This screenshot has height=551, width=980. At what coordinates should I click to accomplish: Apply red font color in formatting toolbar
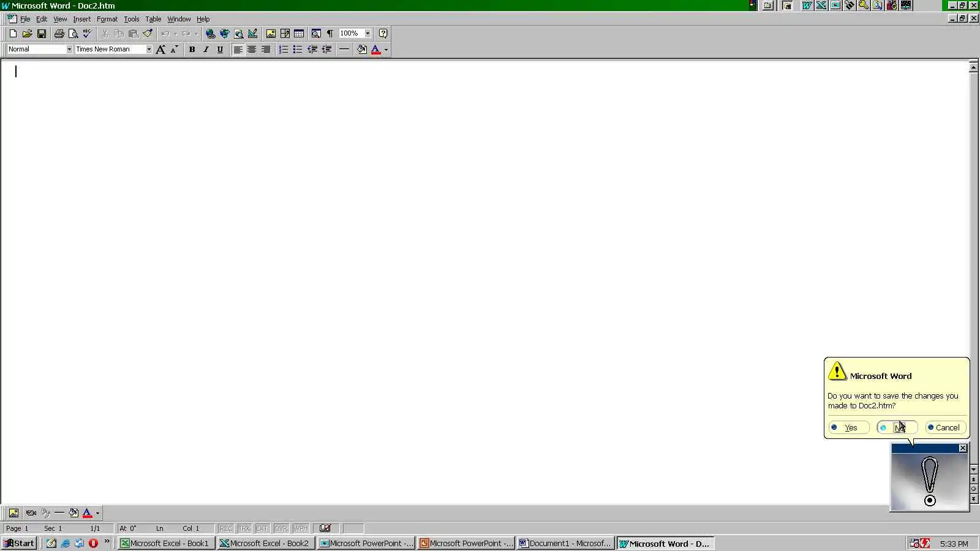[x=375, y=50]
